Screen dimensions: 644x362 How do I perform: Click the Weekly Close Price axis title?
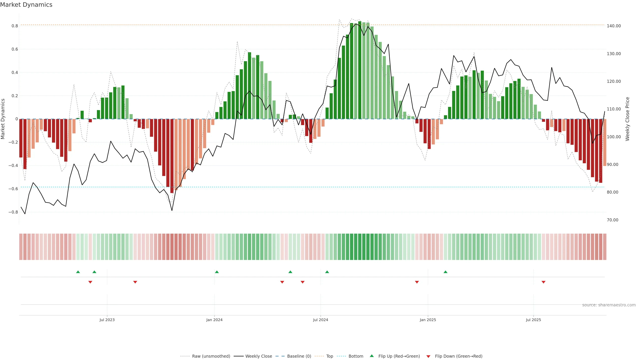(x=628, y=119)
